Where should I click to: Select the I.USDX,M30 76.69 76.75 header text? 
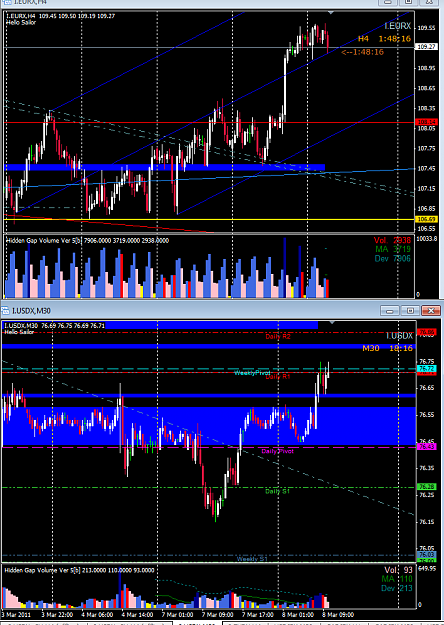[54, 326]
